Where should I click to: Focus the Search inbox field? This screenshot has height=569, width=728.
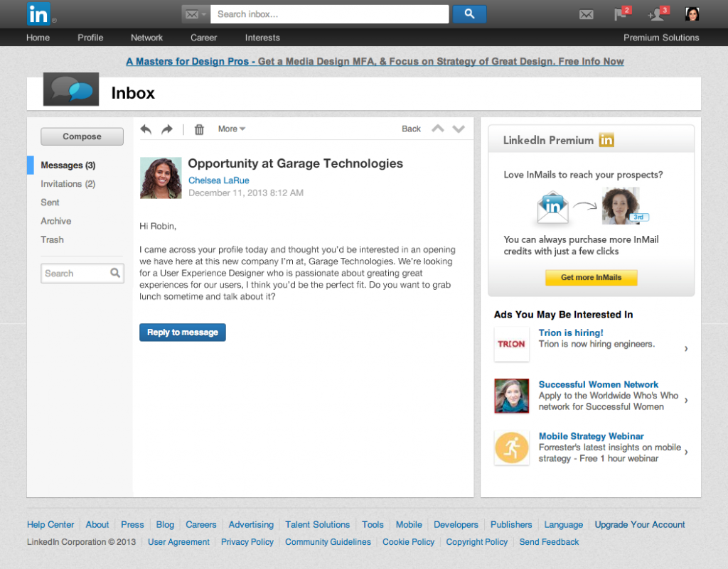[x=329, y=14]
